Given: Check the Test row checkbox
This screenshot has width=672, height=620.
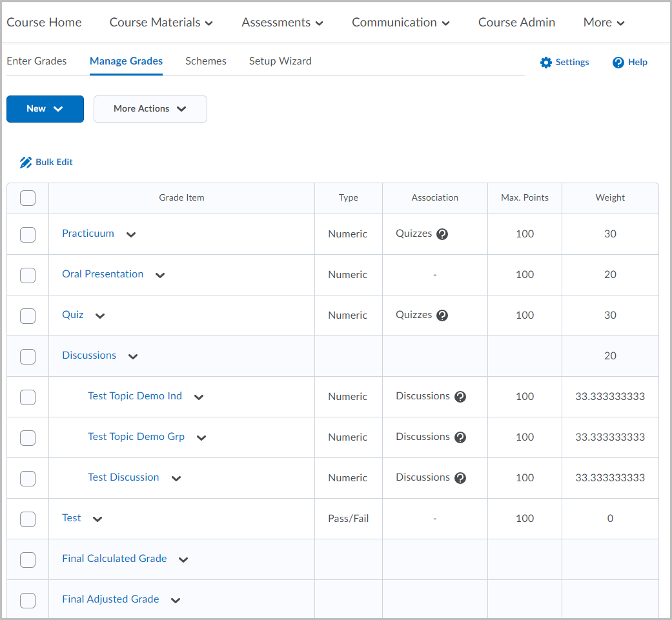Looking at the screenshot, I should (28, 519).
